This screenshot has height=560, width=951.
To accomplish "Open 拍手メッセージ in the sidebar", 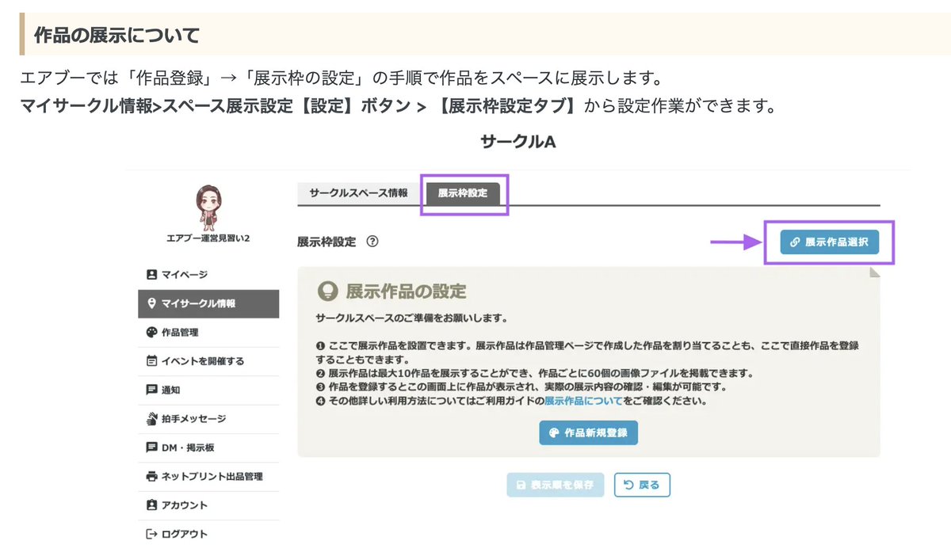I will (x=208, y=418).
